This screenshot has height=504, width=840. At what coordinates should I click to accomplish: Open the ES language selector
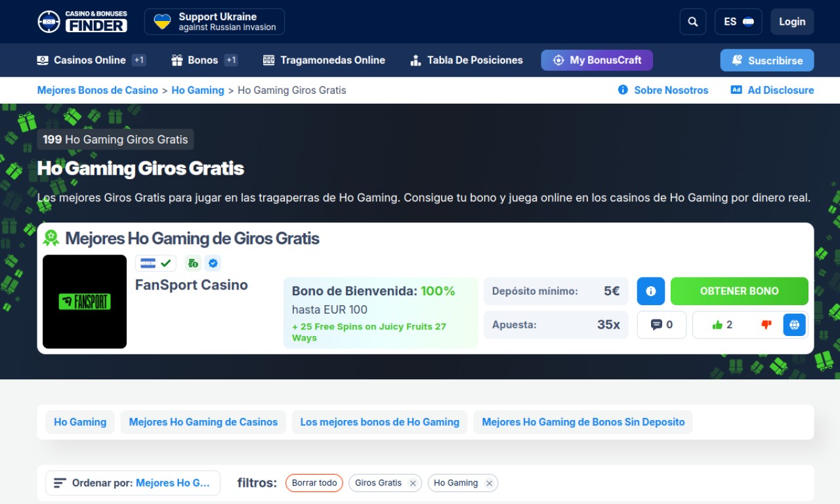click(x=738, y=22)
